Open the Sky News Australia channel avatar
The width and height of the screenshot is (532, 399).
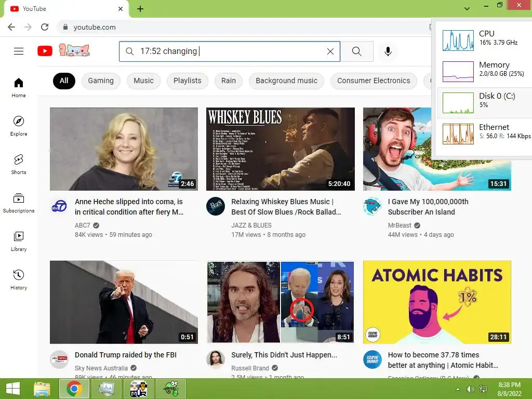coord(59,360)
